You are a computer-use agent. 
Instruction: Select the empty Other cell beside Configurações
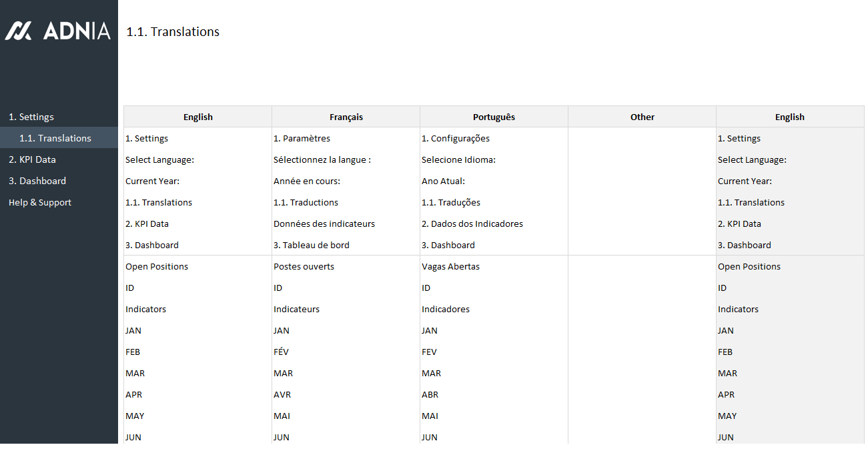click(x=642, y=138)
